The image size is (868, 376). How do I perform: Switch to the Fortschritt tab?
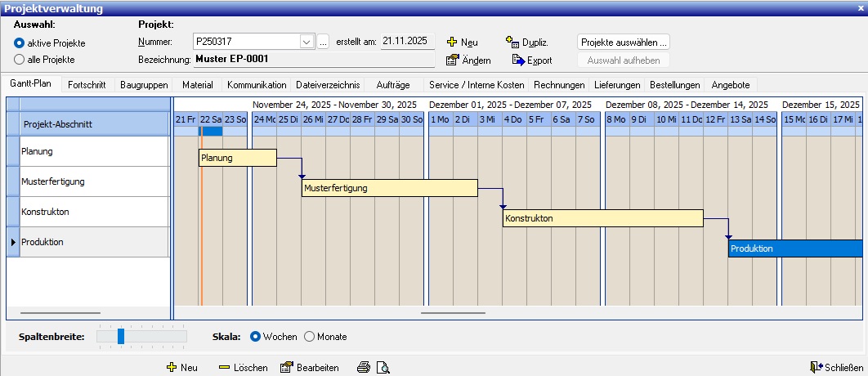pyautogui.click(x=87, y=84)
